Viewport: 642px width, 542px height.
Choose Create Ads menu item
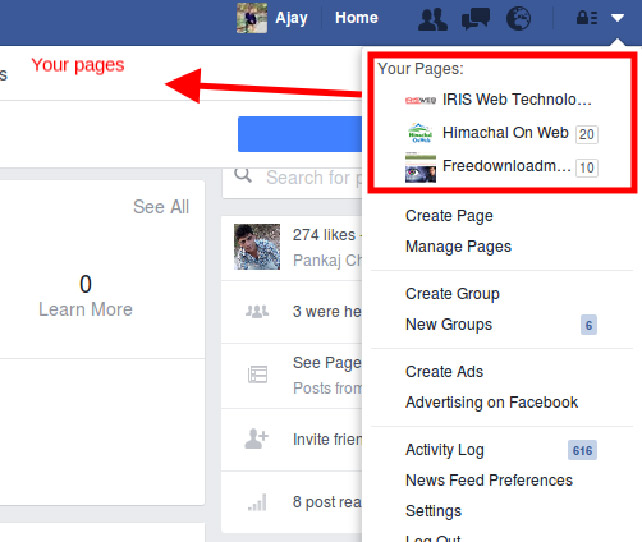point(444,372)
